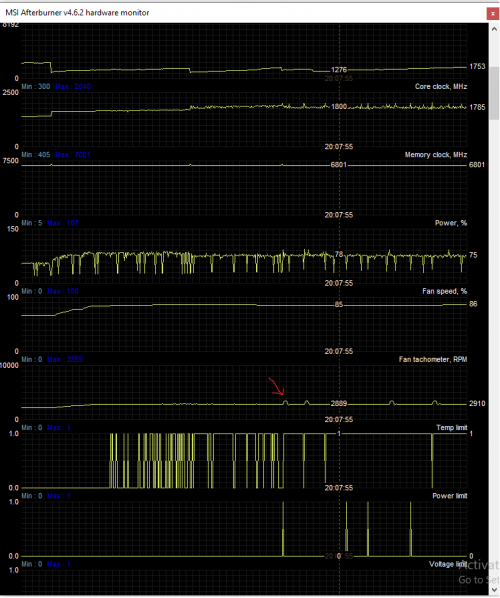Click the scrollbar up arrow
Screen dimensions: 500x598
494,29
